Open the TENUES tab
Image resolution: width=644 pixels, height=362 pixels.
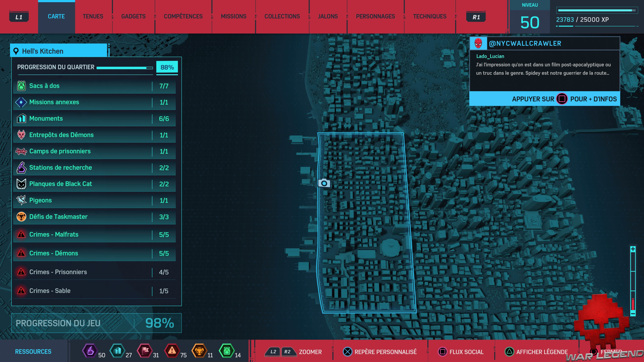(93, 16)
